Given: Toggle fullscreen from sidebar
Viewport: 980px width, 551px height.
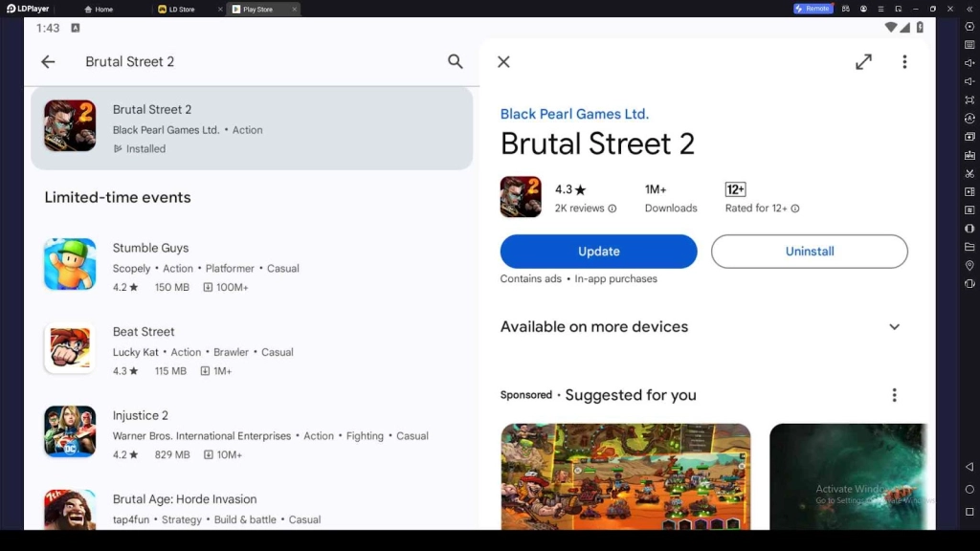Looking at the screenshot, I should (x=969, y=99).
